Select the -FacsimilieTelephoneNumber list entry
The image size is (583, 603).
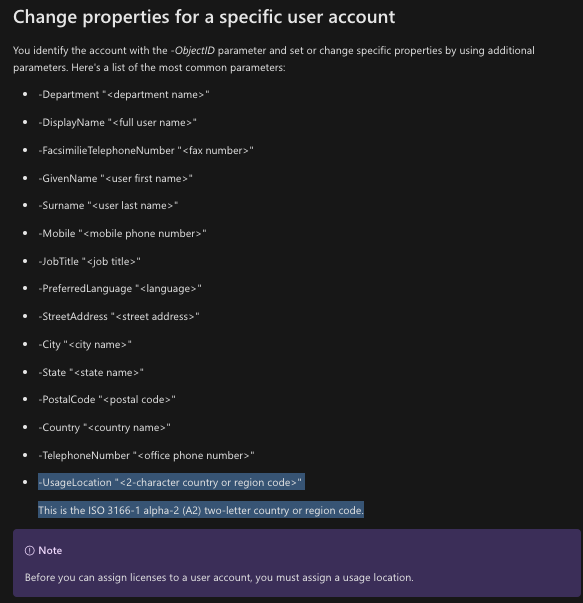coord(146,150)
